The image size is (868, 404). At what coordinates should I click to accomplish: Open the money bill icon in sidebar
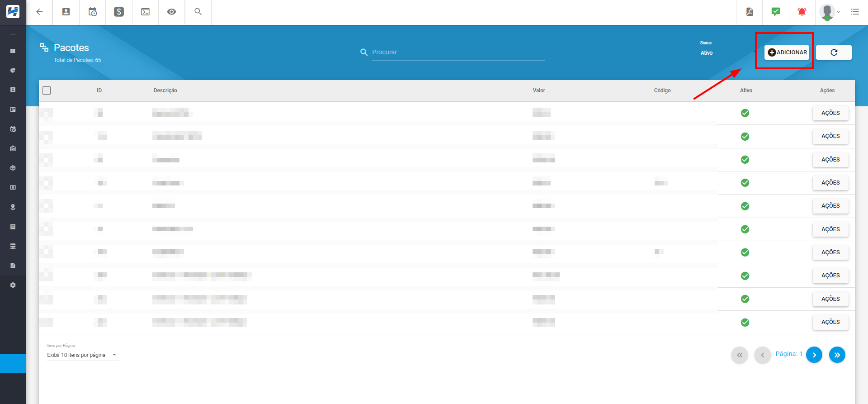(13, 187)
